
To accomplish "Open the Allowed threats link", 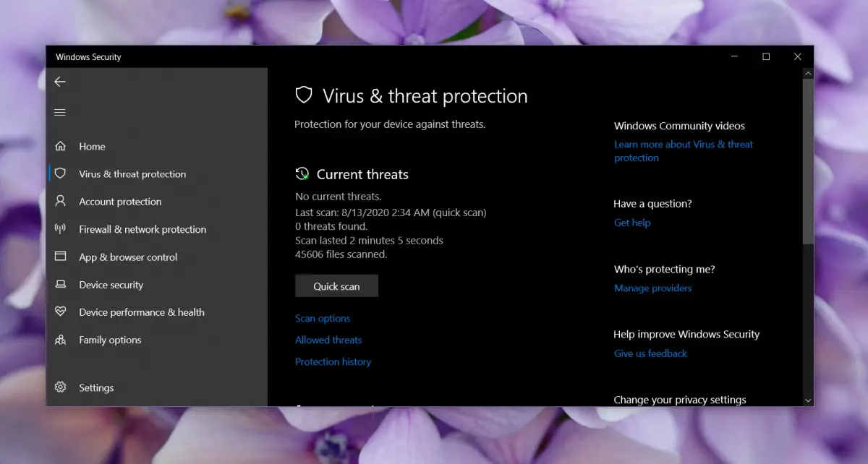I will 328,340.
